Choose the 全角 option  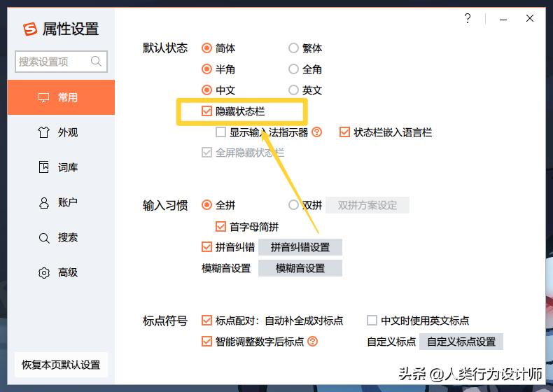tap(293, 69)
